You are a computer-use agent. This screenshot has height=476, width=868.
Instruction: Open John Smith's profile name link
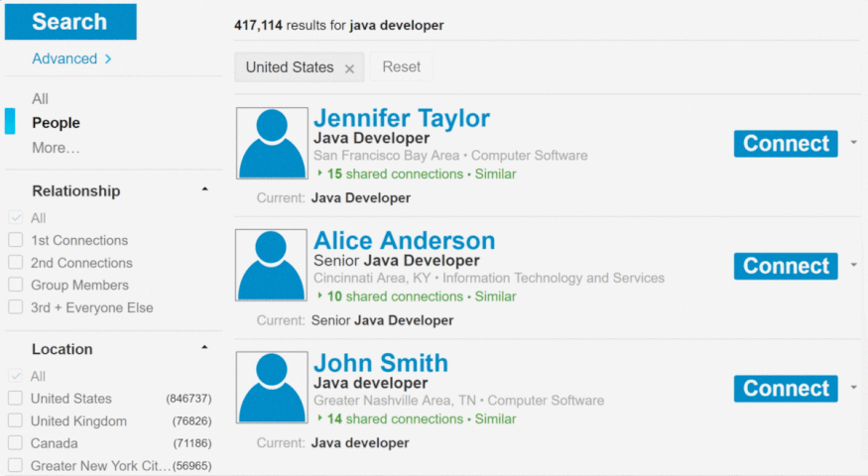pos(381,363)
